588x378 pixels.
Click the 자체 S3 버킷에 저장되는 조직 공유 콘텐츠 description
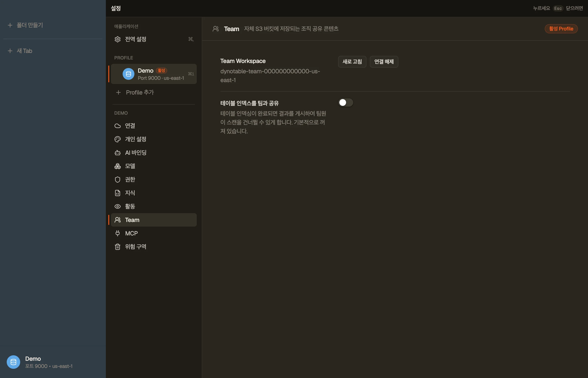(x=291, y=29)
